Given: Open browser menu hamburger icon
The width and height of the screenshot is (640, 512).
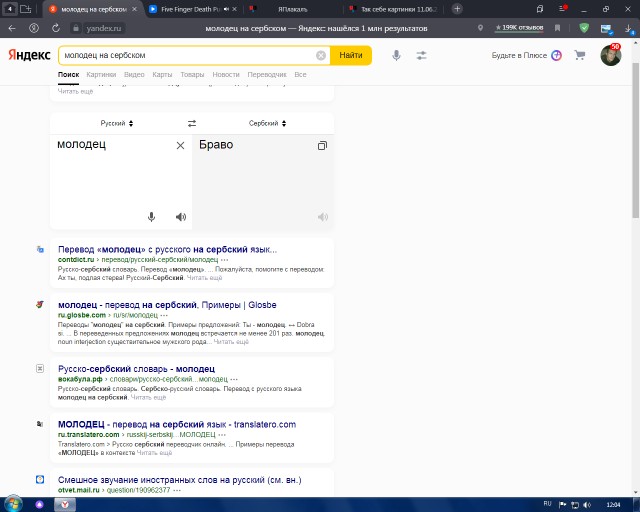Looking at the screenshot, I should point(563,9).
